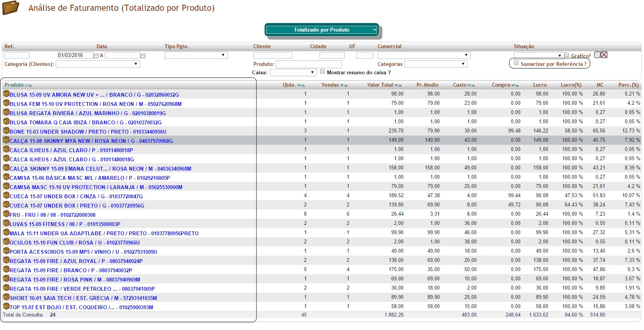This screenshot has width=644, height=330.
Task: Click box icon of LUVAS 15-09 FITNESS row
Action: 6,223
